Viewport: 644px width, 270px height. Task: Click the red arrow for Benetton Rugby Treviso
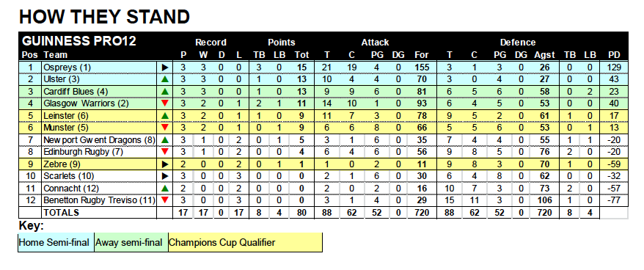tap(165, 200)
